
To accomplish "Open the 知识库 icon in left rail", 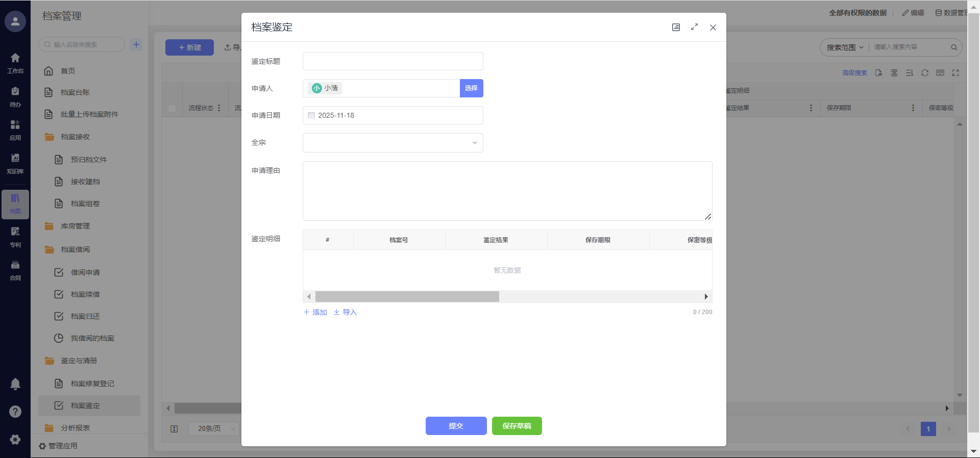I will pos(15,163).
